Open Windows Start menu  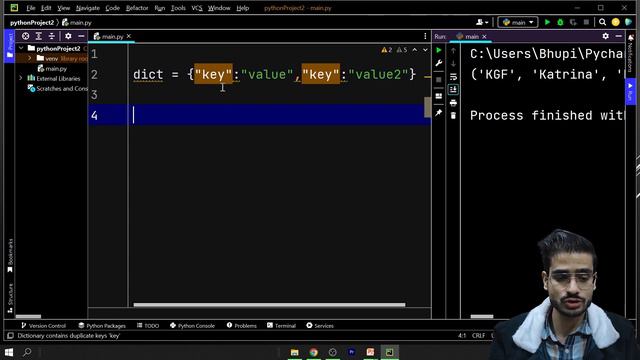click(x=9, y=352)
